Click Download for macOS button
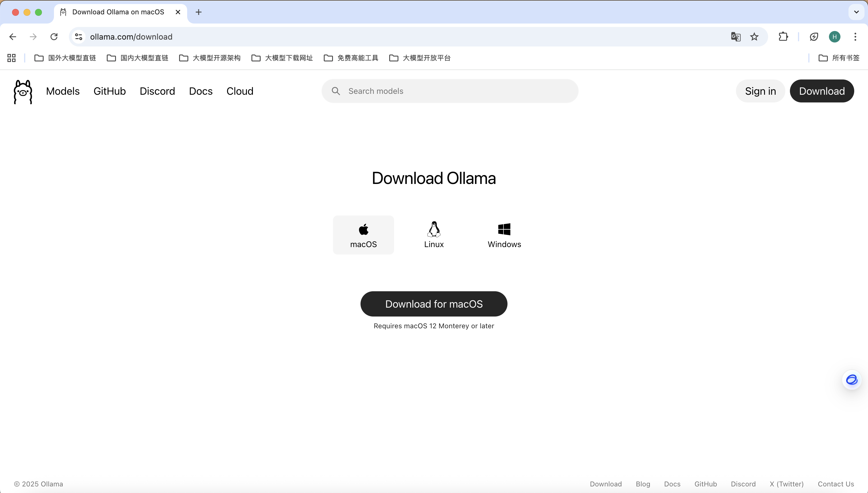Viewport: 868px width, 493px height. coord(433,304)
